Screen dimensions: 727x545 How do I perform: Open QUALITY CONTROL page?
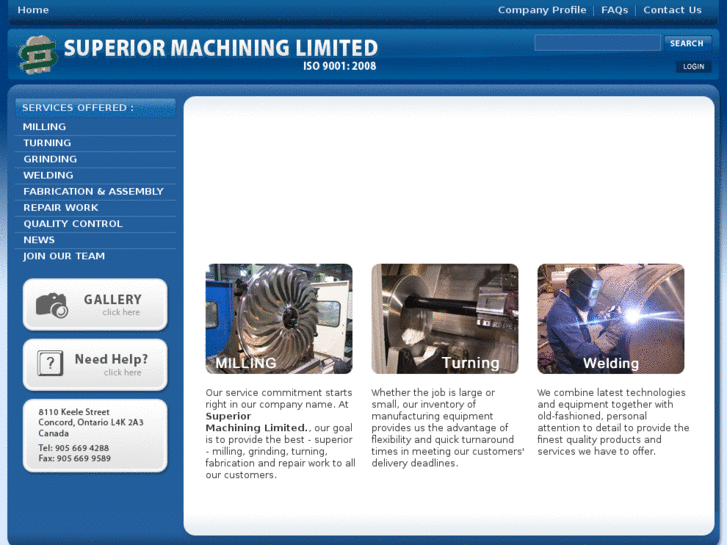click(x=73, y=224)
